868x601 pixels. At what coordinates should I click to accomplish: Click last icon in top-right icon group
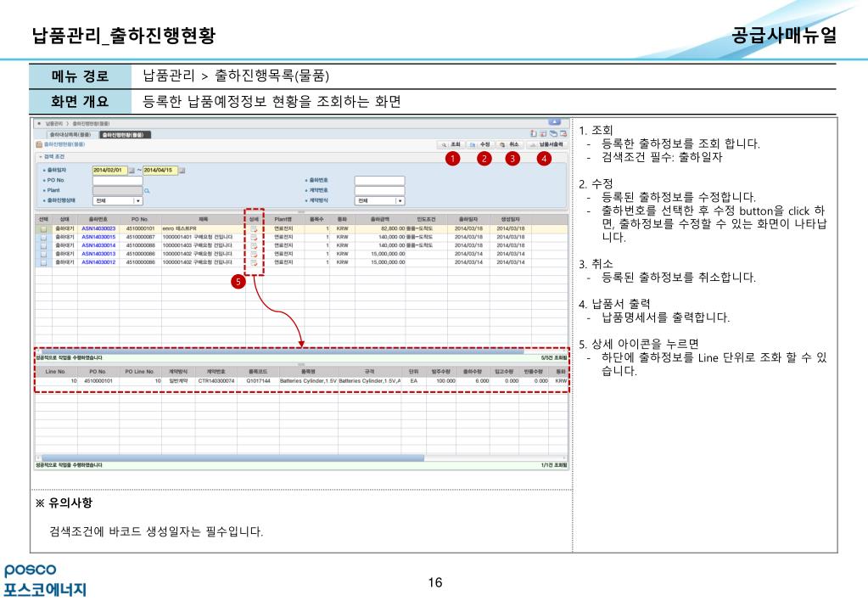click(x=563, y=133)
